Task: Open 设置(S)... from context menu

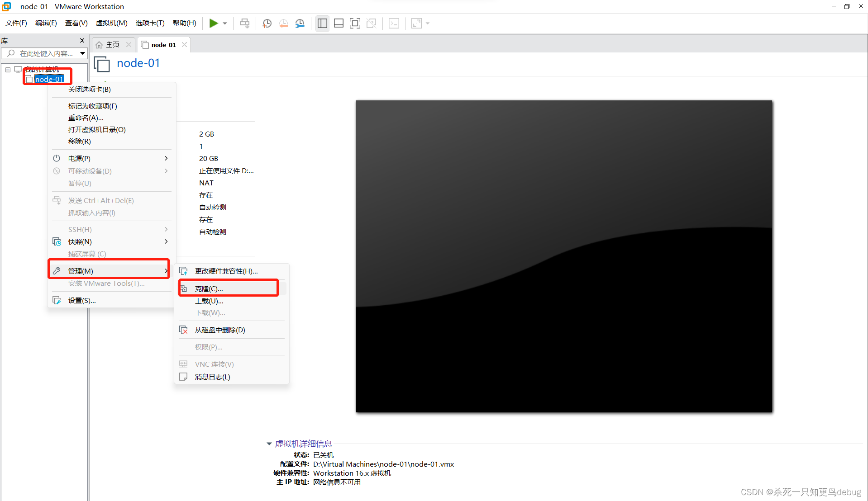Action: pos(111,300)
